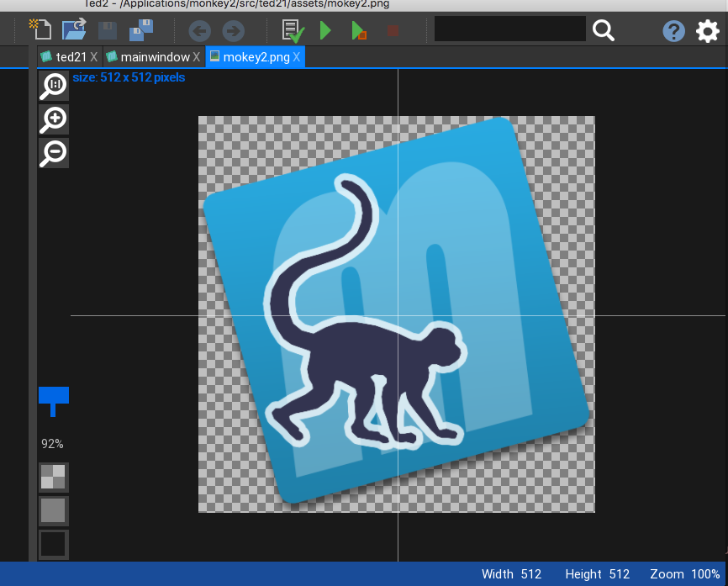Viewport: 728px width, 586px height.
Task: Open Help with the question mark icon
Action: 673,31
